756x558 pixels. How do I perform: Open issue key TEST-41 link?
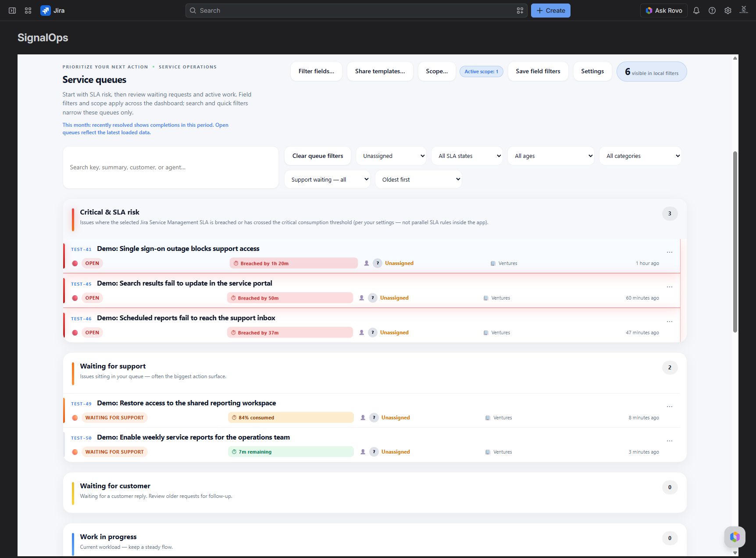(81, 249)
